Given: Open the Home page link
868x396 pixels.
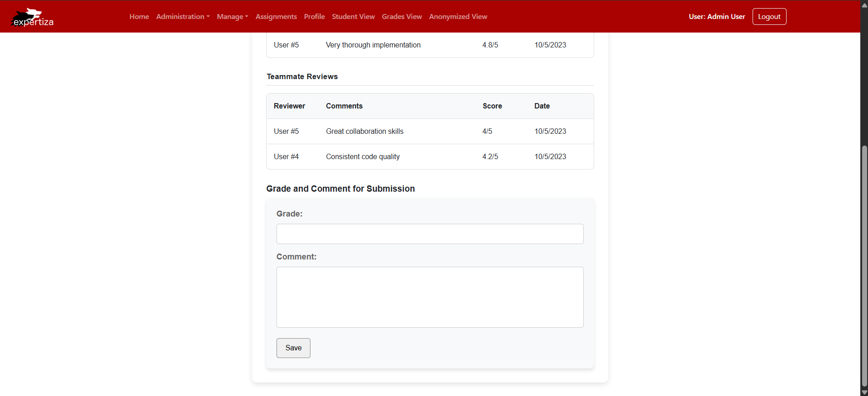Looking at the screenshot, I should tap(139, 17).
